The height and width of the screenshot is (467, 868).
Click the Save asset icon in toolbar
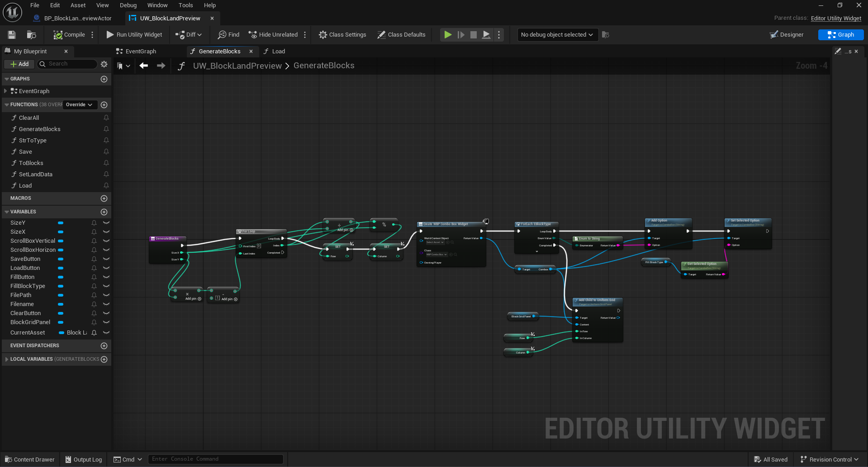pos(12,35)
